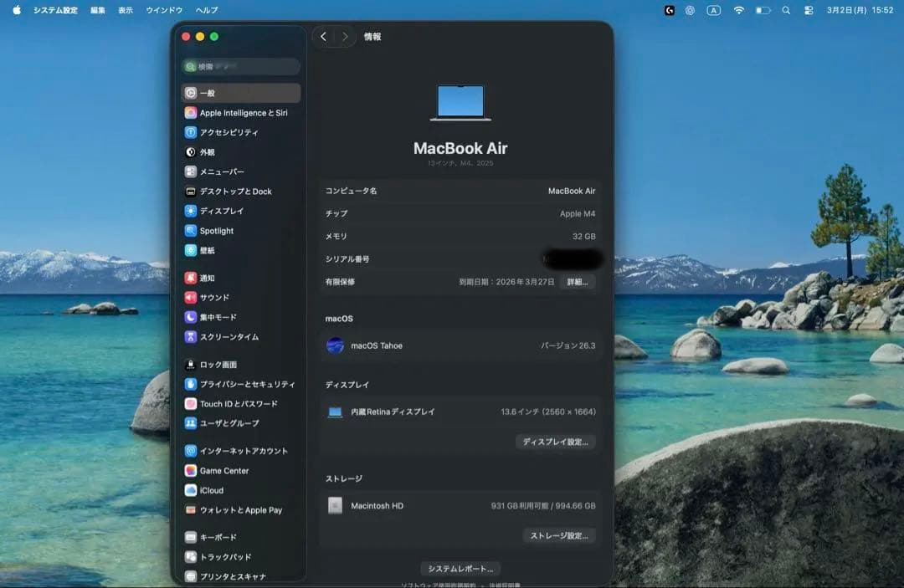Open Apple Intelligence と Siri settings

(x=240, y=112)
